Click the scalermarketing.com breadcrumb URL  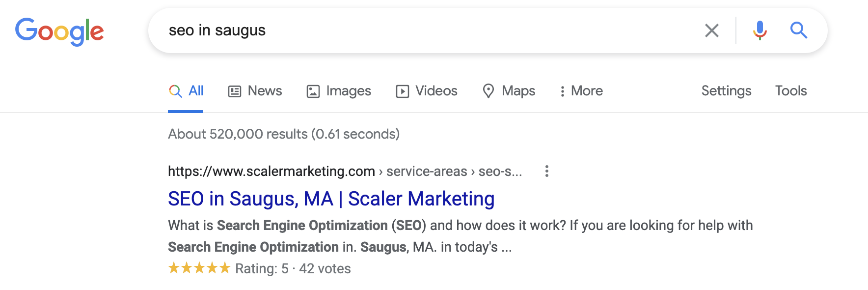(271, 171)
